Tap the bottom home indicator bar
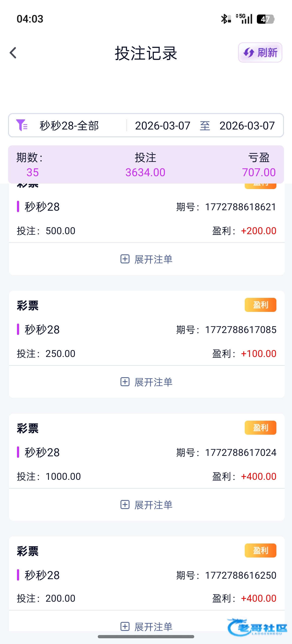The width and height of the screenshot is (292, 644). tap(146, 636)
